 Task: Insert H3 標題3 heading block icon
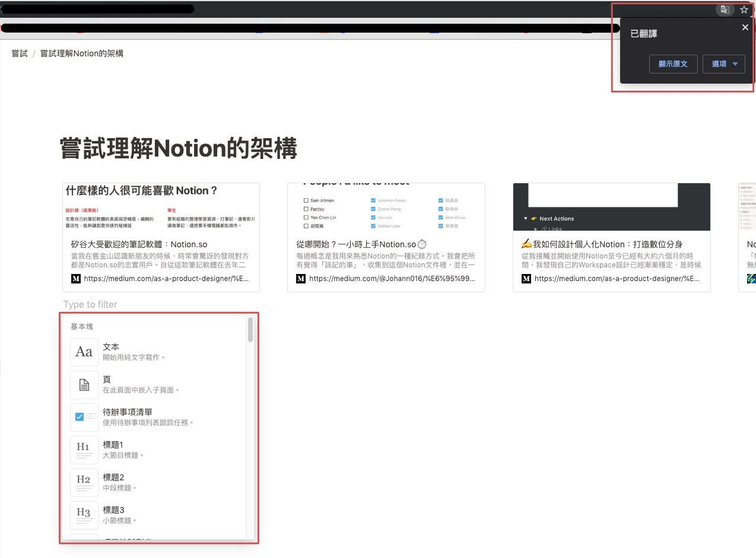(84, 515)
